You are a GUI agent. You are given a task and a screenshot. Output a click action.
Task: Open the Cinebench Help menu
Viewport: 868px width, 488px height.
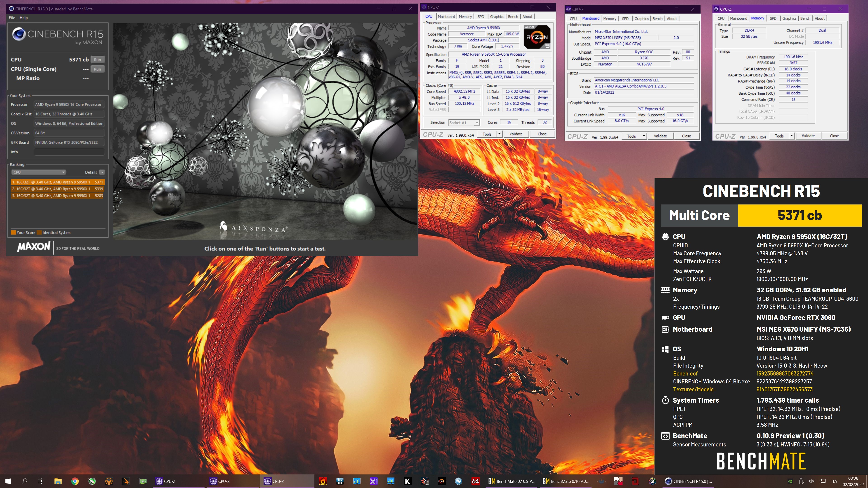pyautogui.click(x=24, y=18)
